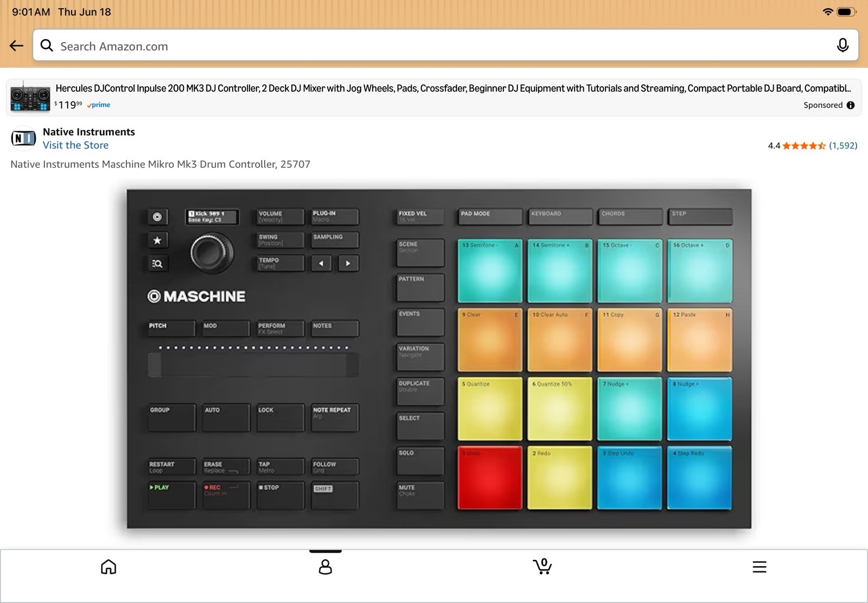Tap the magnifying glass search icon
868x603 pixels.
tap(47, 46)
